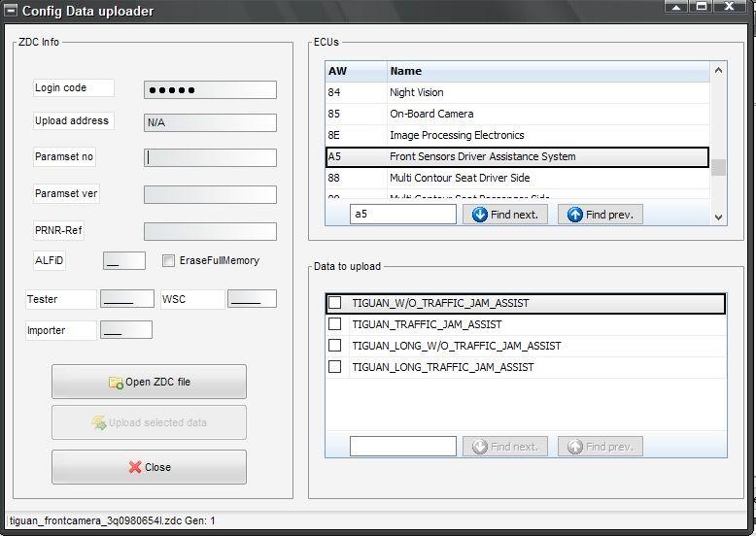Click the Open ZDC file button
Image resolution: width=756 pixels, height=536 pixels.
pyautogui.click(x=149, y=382)
